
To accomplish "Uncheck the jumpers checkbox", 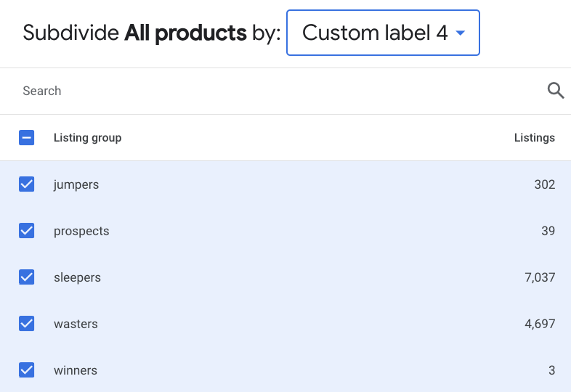I will pyautogui.click(x=27, y=184).
